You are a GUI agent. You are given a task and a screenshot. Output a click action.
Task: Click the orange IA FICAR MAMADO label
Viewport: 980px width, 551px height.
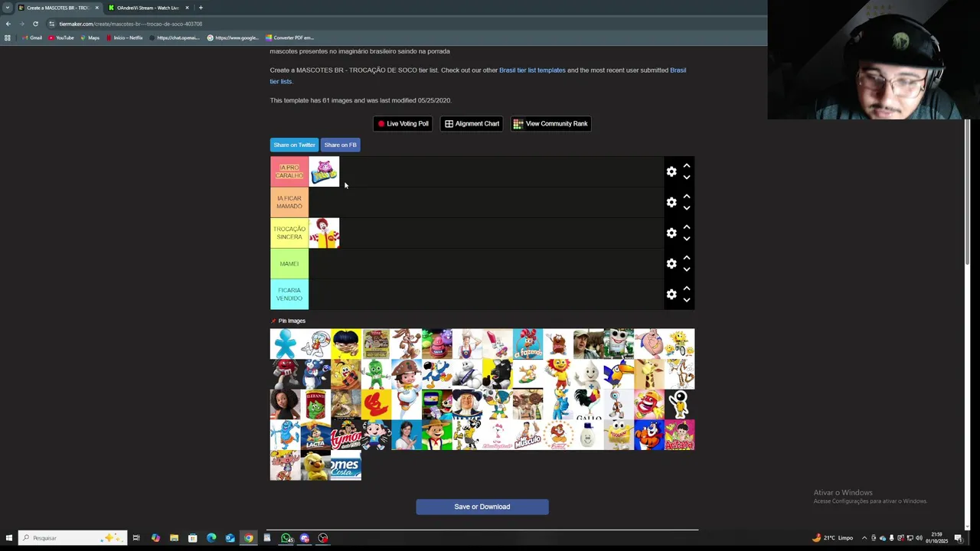point(289,202)
